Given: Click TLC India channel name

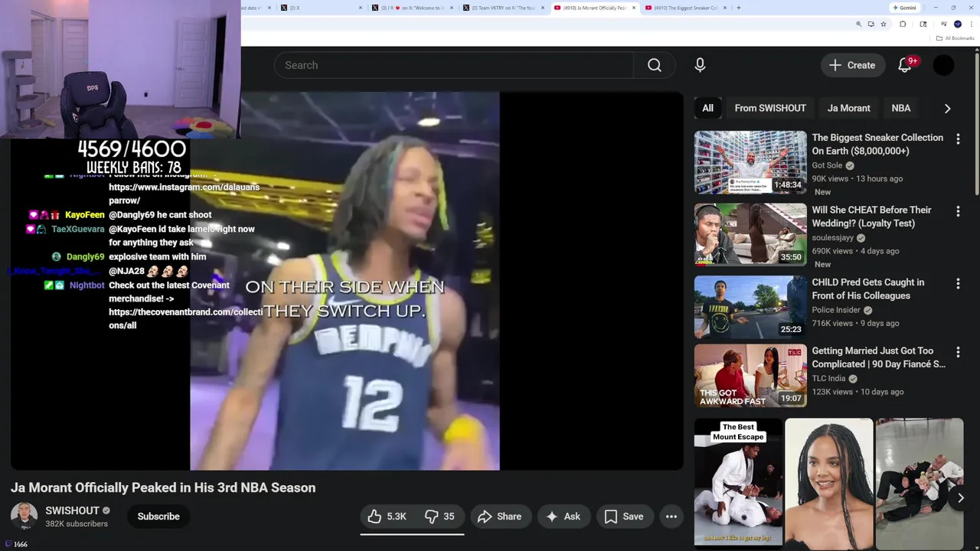Looking at the screenshot, I should pyautogui.click(x=828, y=378).
